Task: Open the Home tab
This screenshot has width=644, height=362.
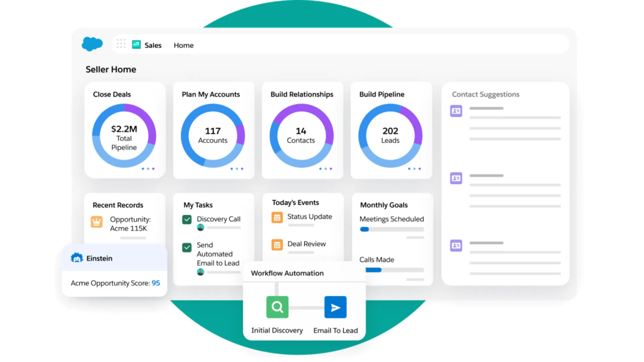Action: click(x=183, y=45)
